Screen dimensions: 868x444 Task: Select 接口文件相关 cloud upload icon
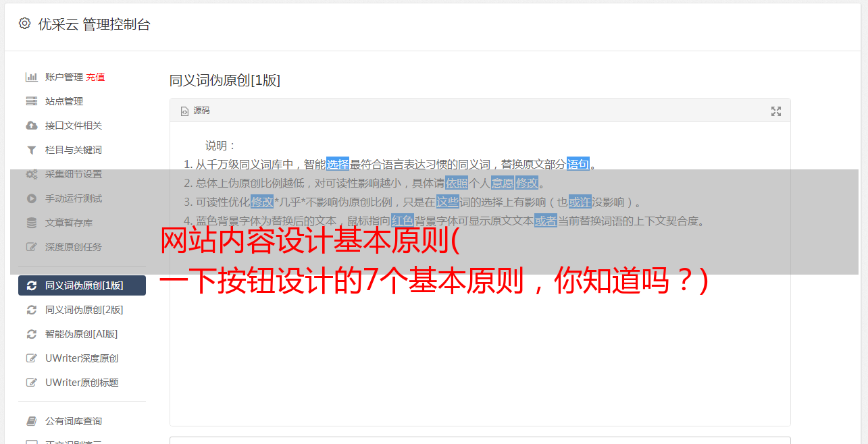click(31, 126)
